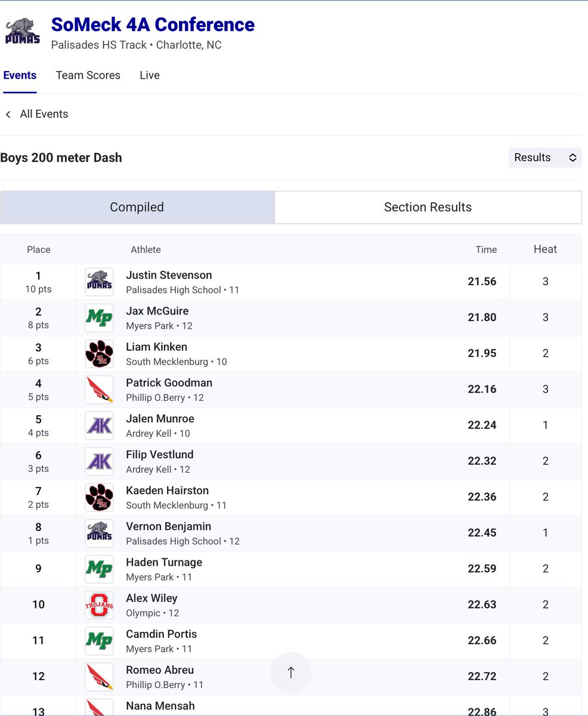Click the time 22.66
Image resolution: width=588 pixels, height=716 pixels.
click(x=482, y=640)
